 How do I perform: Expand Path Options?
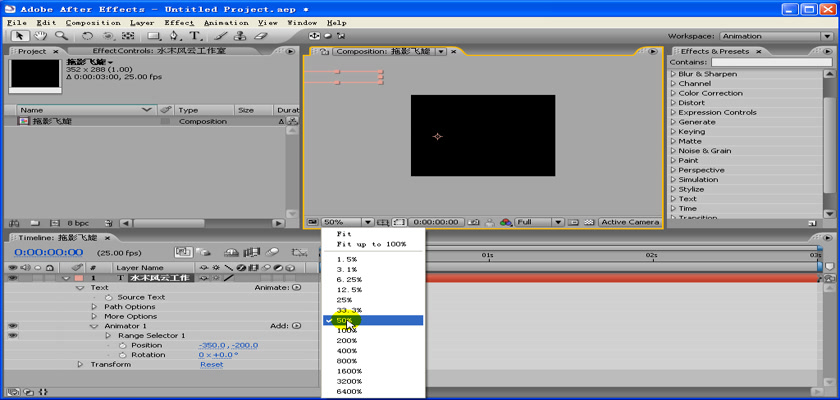(x=94, y=307)
